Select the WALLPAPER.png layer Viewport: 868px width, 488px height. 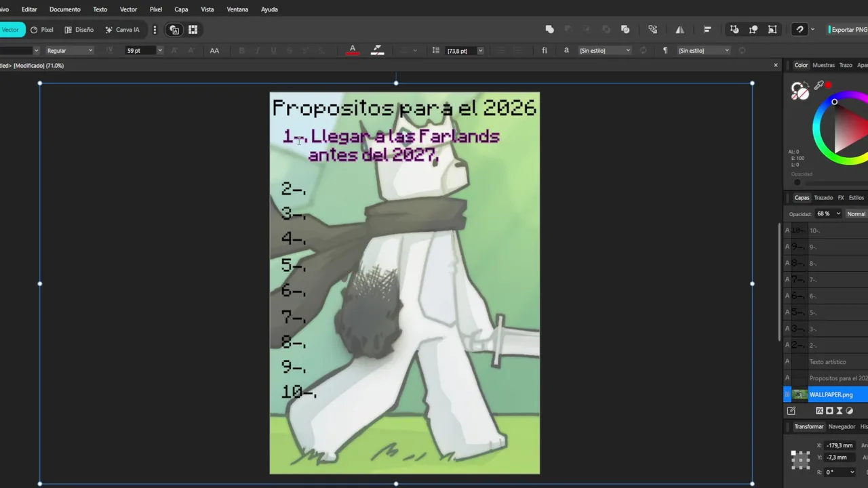(826, 394)
